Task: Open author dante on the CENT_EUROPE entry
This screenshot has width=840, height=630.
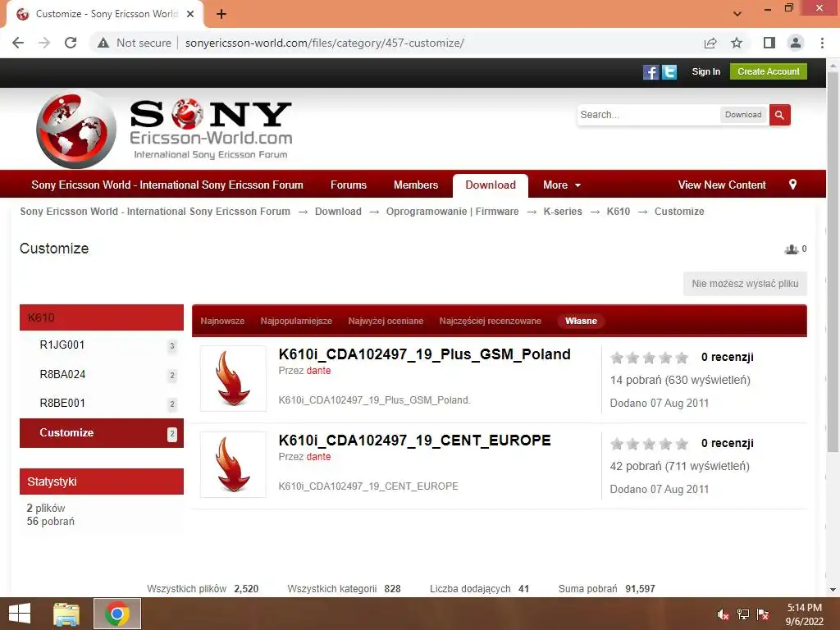Action: [319, 457]
